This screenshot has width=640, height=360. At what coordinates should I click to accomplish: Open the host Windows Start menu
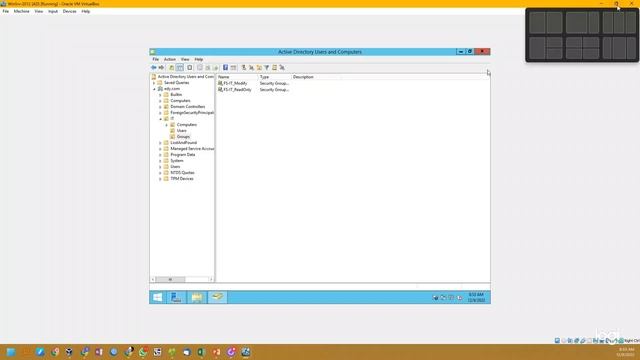11,352
